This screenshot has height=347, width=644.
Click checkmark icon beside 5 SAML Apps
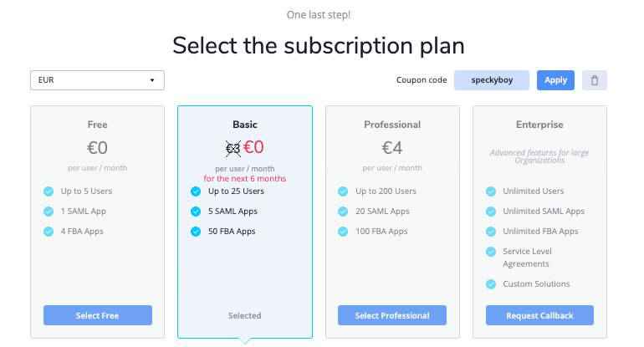[x=196, y=211]
